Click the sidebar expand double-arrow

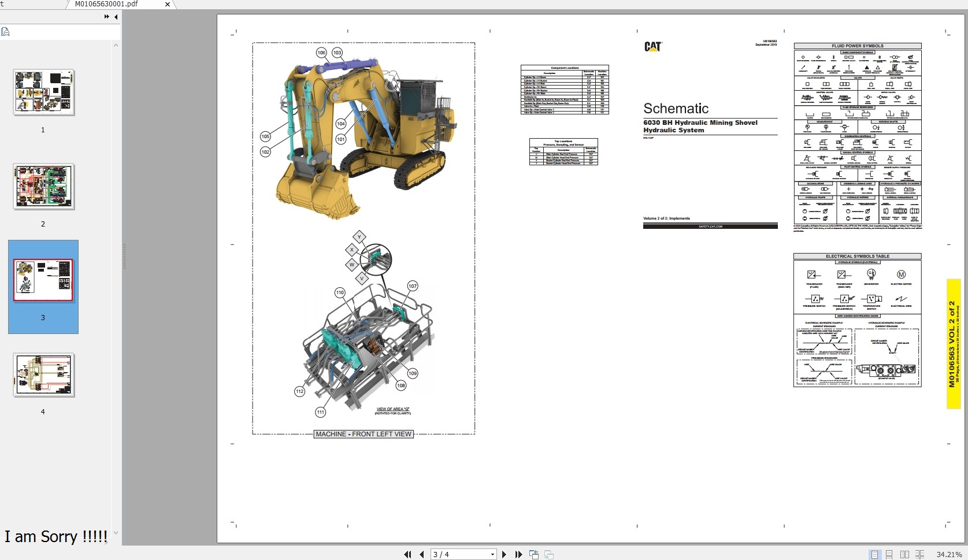106,17
